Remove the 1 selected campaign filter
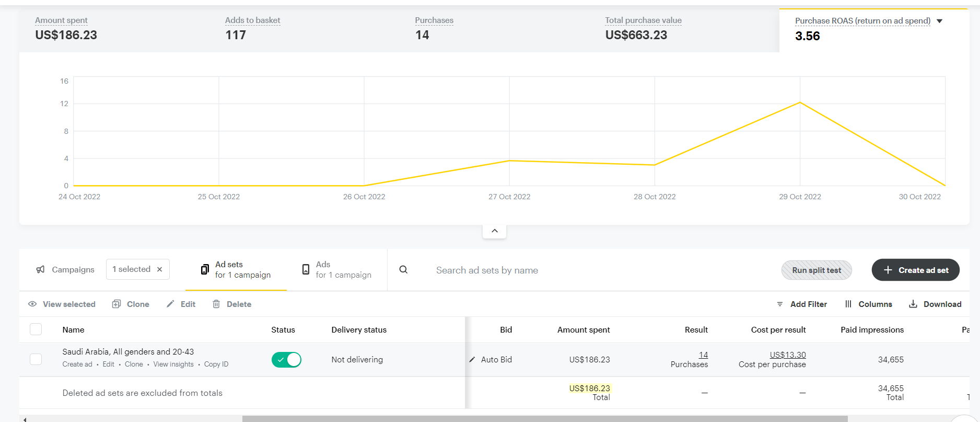The height and width of the screenshot is (422, 980). pos(160,269)
